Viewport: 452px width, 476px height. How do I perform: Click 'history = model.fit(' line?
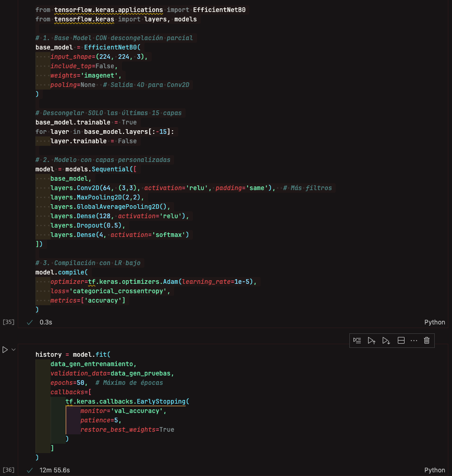[73, 355]
